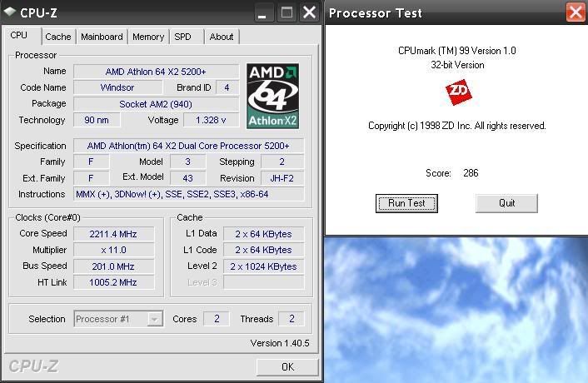Click the Model value 3
This screenshot has width=588, height=383.
(x=188, y=162)
